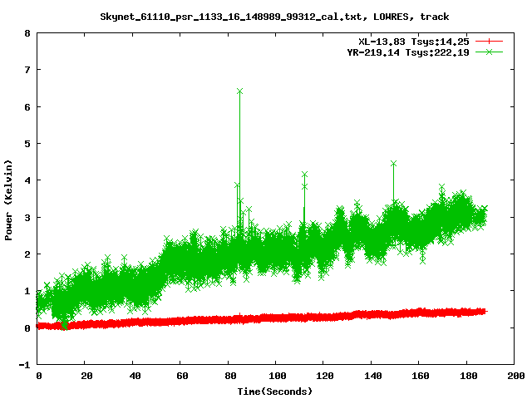Click the Time(Seconds) x-axis label
Image resolution: width=532 pixels, height=399 pixels.
(x=275, y=391)
